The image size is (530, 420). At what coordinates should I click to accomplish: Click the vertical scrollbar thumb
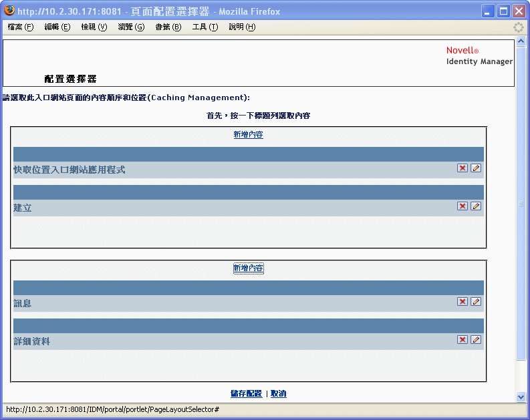(x=521, y=204)
